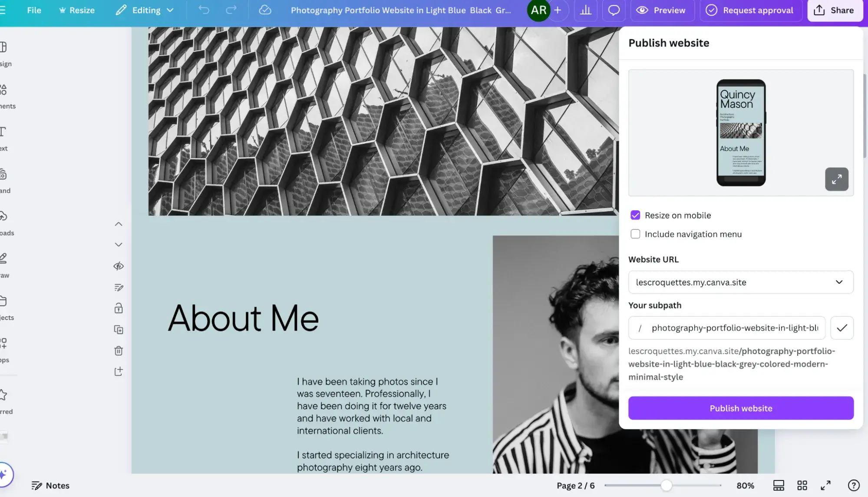The width and height of the screenshot is (868, 497).
Task: Open the analytics chart icon
Action: [x=586, y=10]
